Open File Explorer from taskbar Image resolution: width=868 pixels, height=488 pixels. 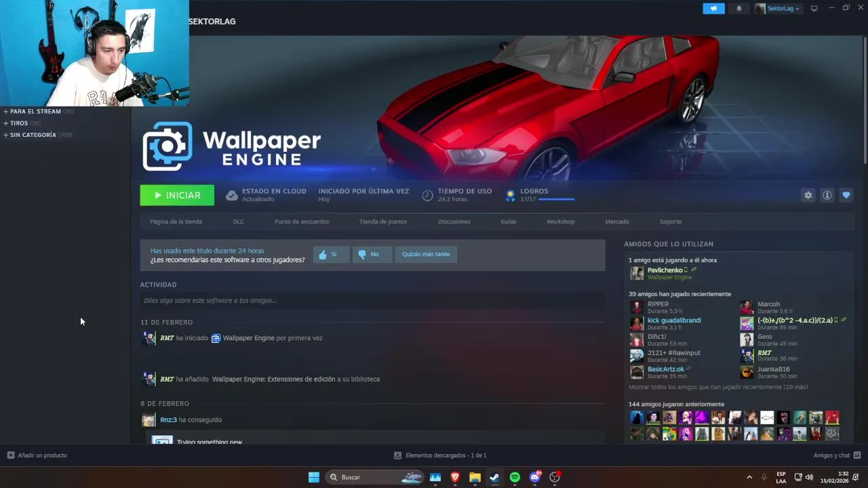click(x=475, y=477)
